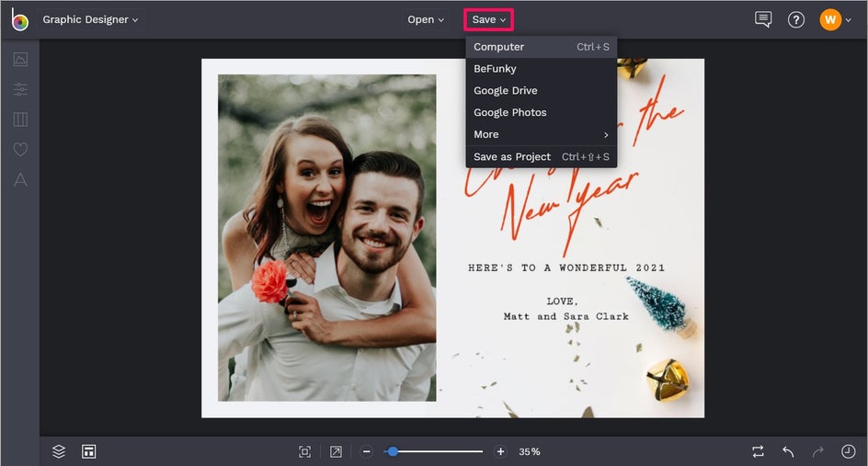Zoom out with the minus button
The height and width of the screenshot is (466, 868).
point(367,451)
